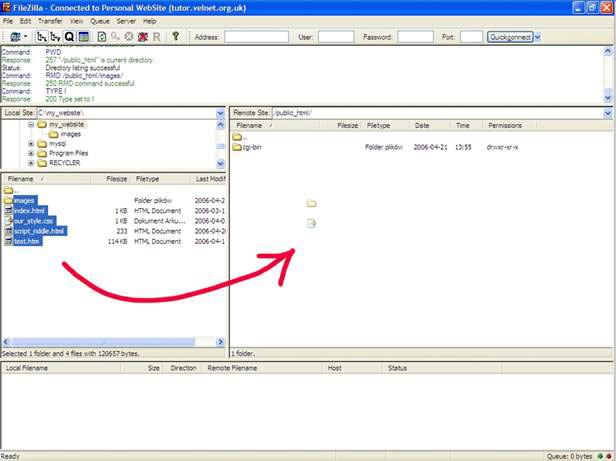Toggle the message log view icon

(x=83, y=37)
